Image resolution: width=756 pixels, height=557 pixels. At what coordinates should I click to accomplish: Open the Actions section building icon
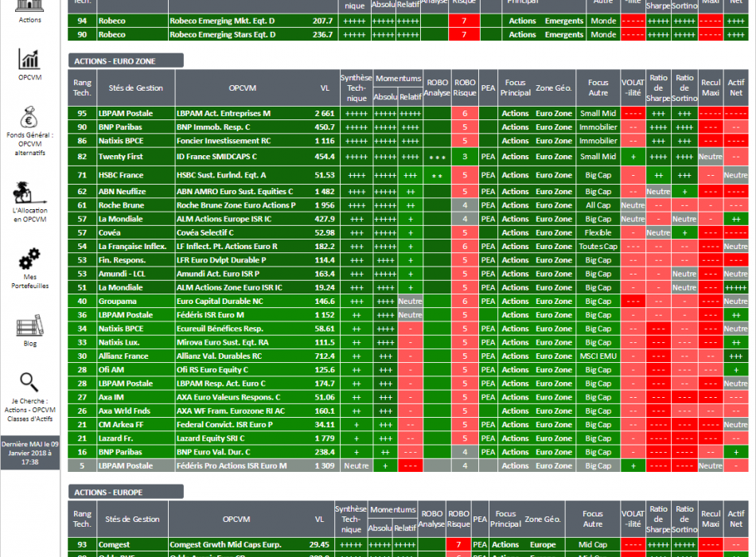pyautogui.click(x=30, y=6)
